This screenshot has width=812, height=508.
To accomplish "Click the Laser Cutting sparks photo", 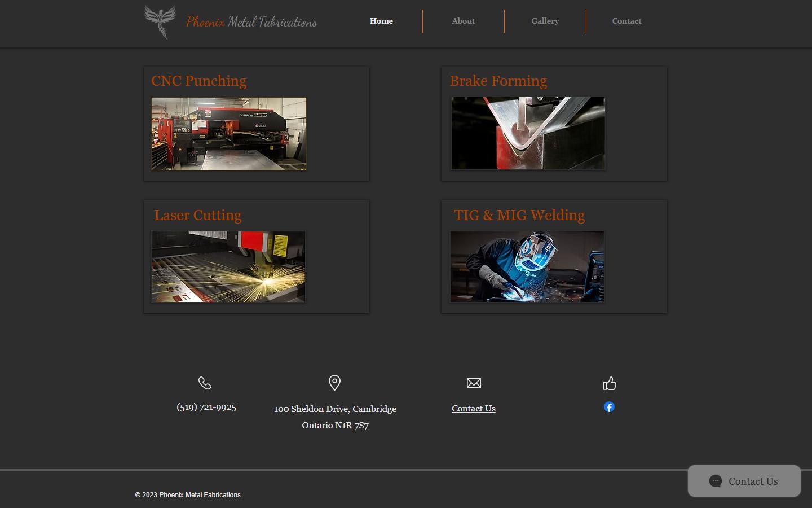I will (228, 266).
